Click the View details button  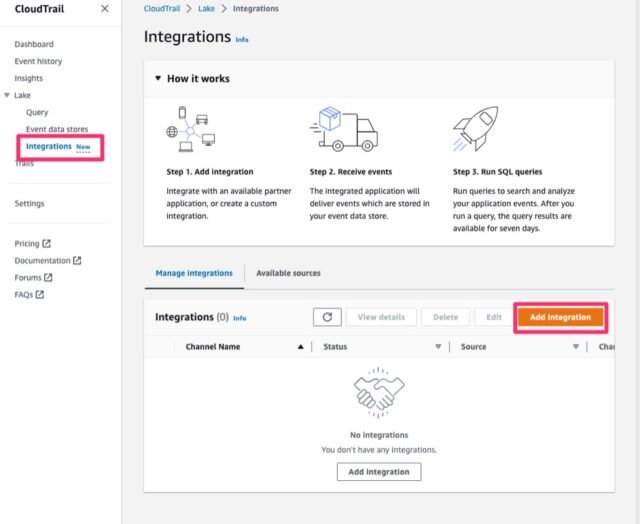point(381,317)
